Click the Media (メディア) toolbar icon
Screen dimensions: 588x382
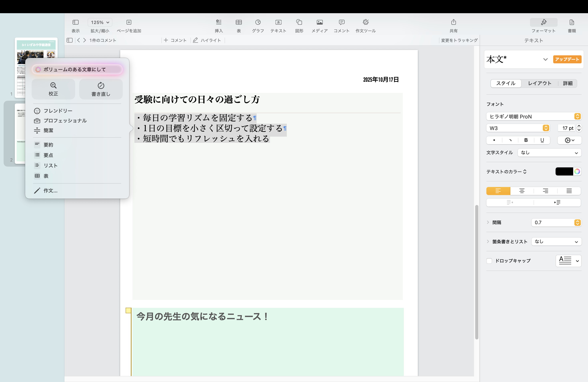pyautogui.click(x=319, y=22)
